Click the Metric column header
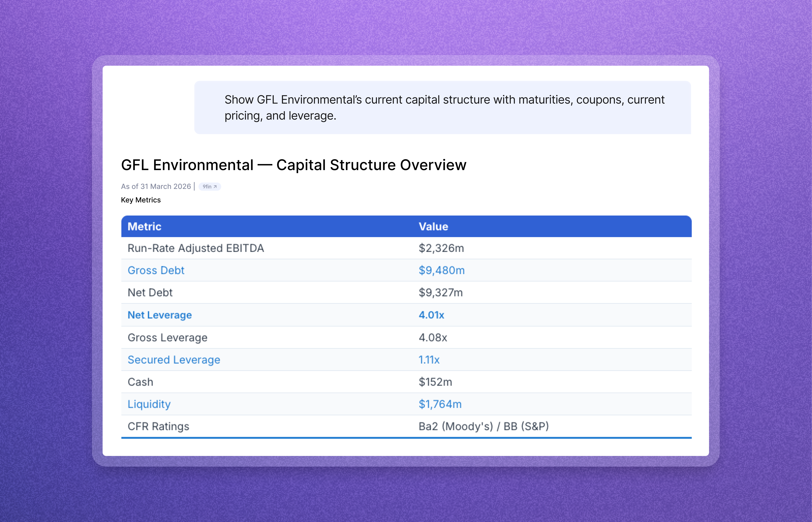This screenshot has height=522, width=812. pos(144,226)
